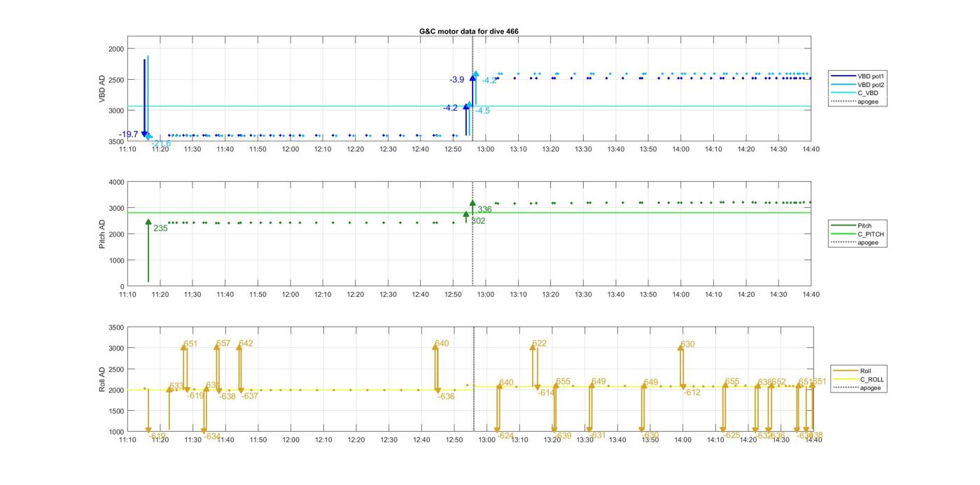The image size is (980, 485).
Task: Select 'Roll' legend entry
Action: pyautogui.click(x=852, y=370)
